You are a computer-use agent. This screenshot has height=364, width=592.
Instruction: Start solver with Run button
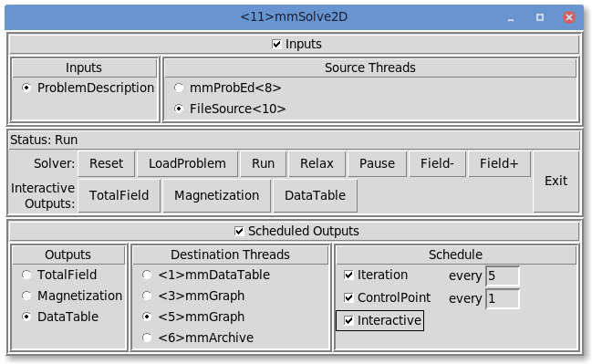(x=263, y=164)
